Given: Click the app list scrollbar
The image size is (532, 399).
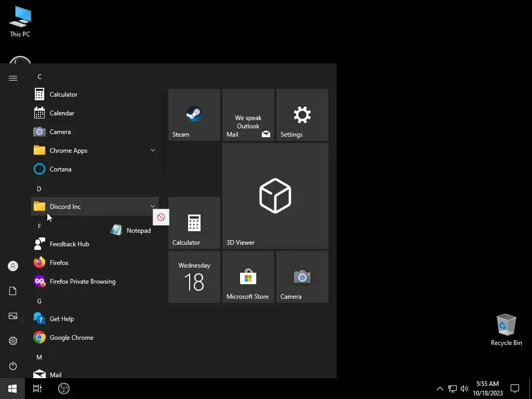Looking at the screenshot, I should pos(165,132).
